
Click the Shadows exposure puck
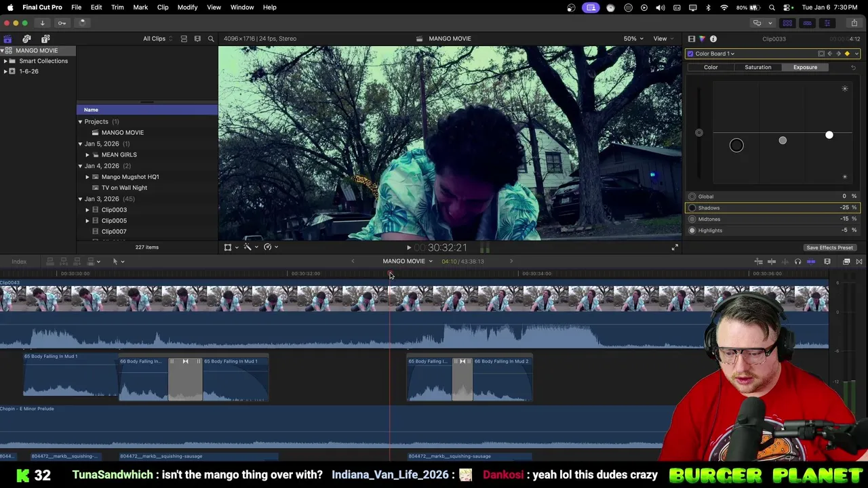736,145
